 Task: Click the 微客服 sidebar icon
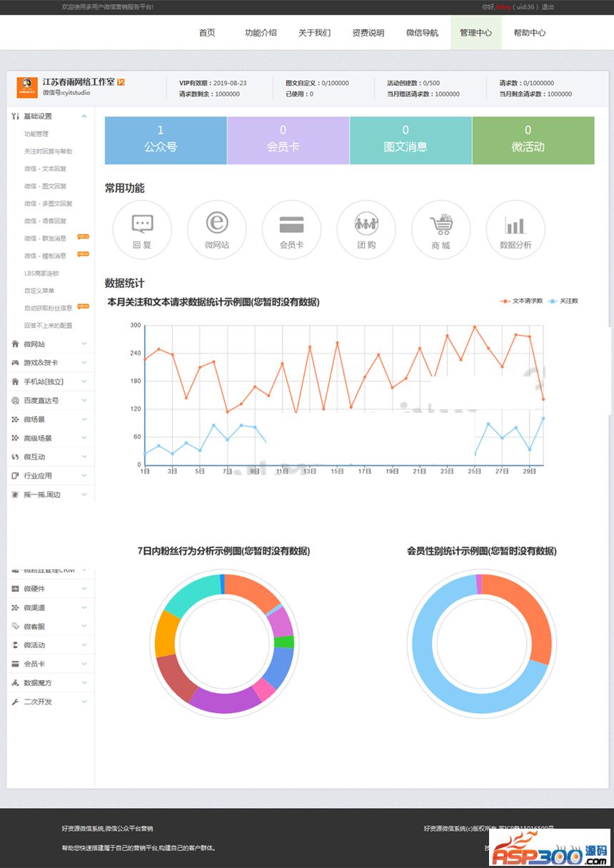point(16,626)
